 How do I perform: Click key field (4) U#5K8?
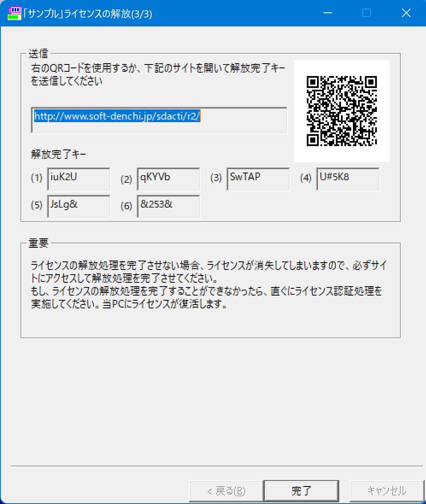pyautogui.click(x=348, y=179)
